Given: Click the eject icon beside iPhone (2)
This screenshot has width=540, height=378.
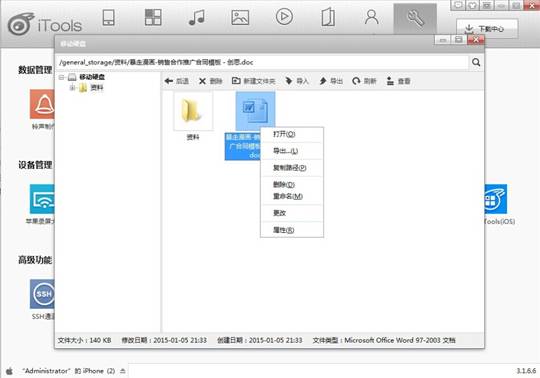Looking at the screenshot, I should pos(123,371).
